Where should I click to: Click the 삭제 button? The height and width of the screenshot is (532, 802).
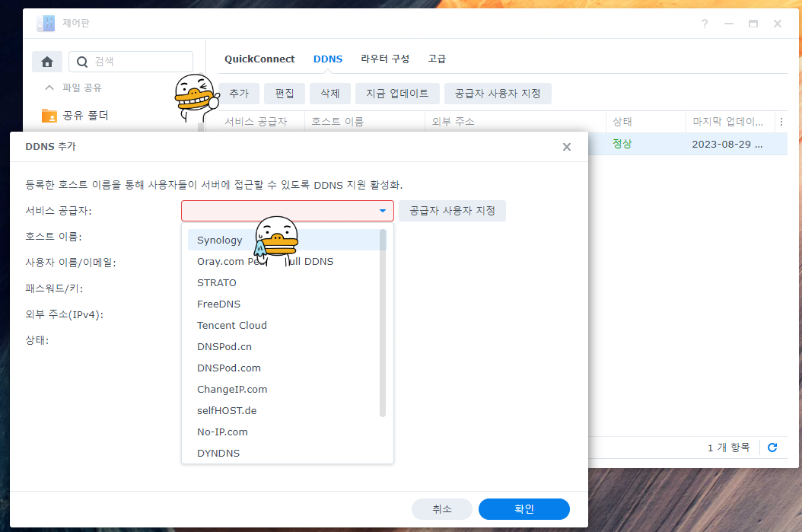pos(330,94)
